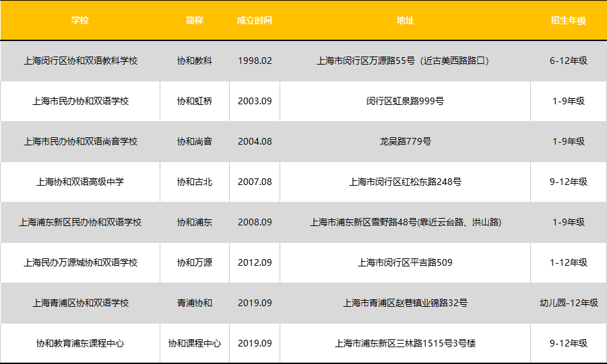The image size is (607, 364).
Task: Select the 协和课程中心 abbreviation cell
Action: 194,343
